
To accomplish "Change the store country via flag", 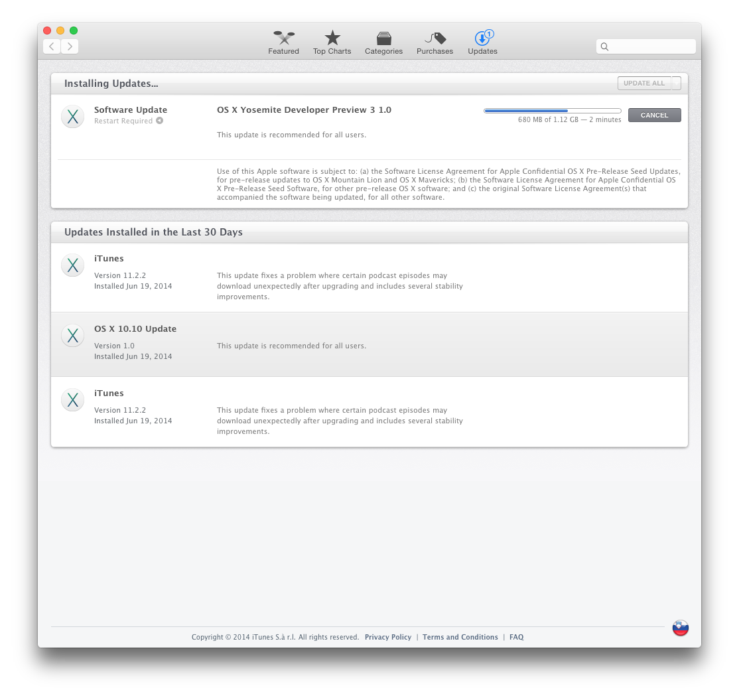I will 680,628.
